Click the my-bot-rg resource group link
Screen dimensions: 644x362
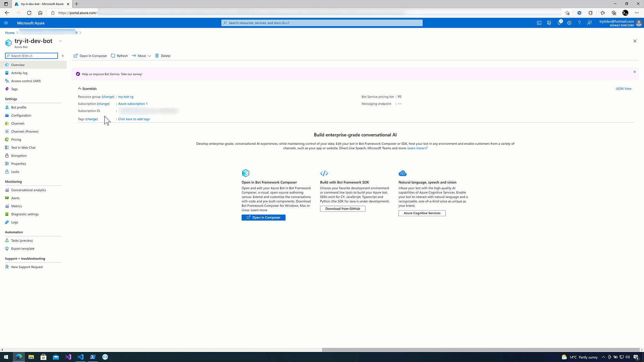(x=125, y=97)
